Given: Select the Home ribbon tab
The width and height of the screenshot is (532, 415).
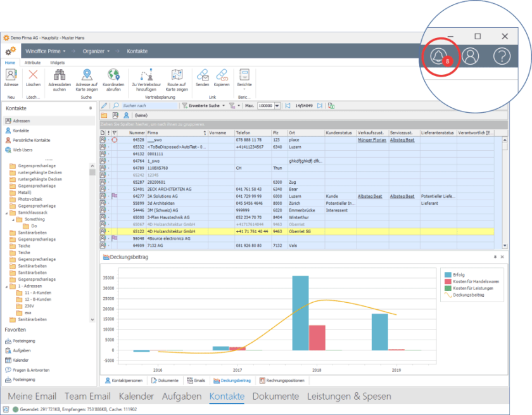Looking at the screenshot, I should point(10,63).
